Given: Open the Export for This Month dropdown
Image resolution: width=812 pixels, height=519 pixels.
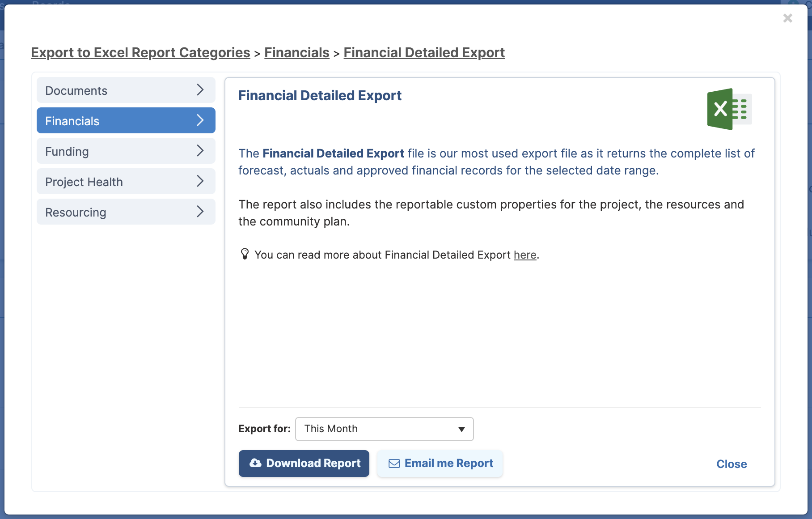Looking at the screenshot, I should click(385, 429).
